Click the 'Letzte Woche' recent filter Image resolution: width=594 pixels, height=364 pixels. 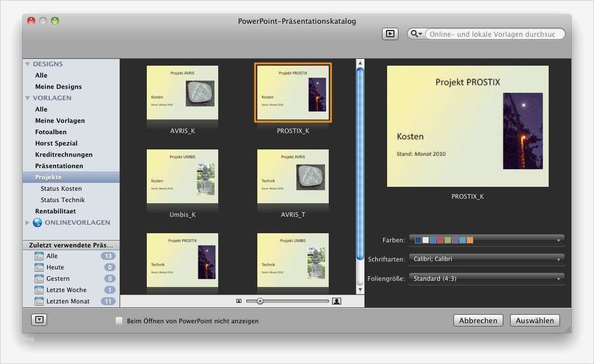tap(66, 290)
